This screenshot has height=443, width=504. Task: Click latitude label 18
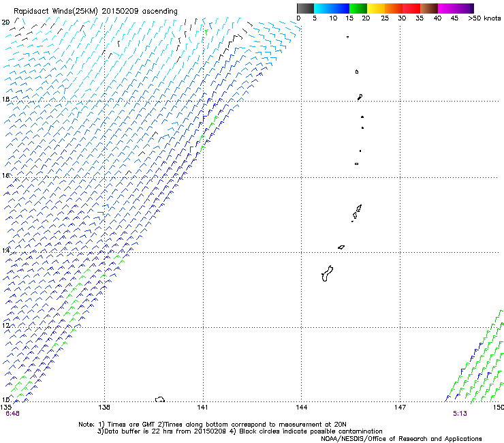point(5,99)
